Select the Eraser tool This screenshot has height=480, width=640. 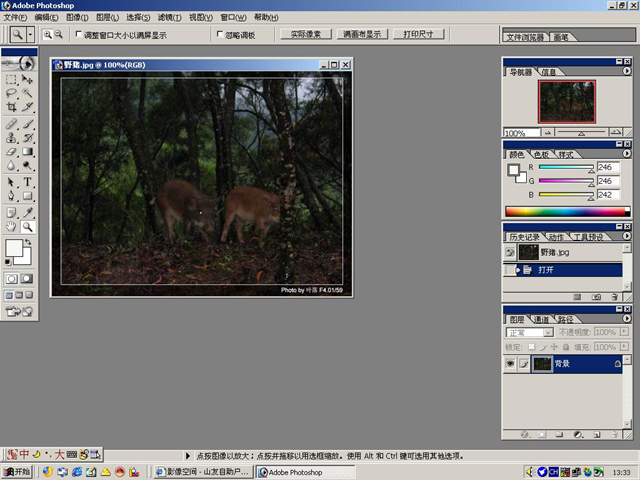[11, 151]
